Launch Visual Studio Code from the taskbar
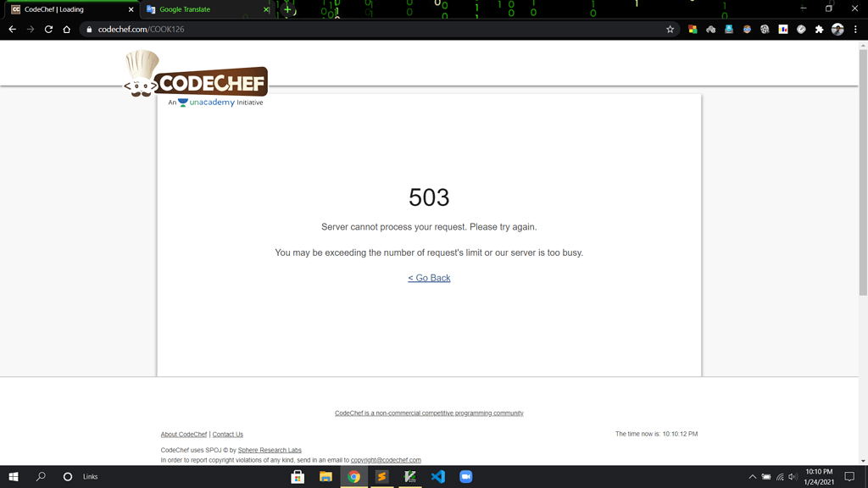This screenshot has width=868, height=488. pyautogui.click(x=437, y=476)
